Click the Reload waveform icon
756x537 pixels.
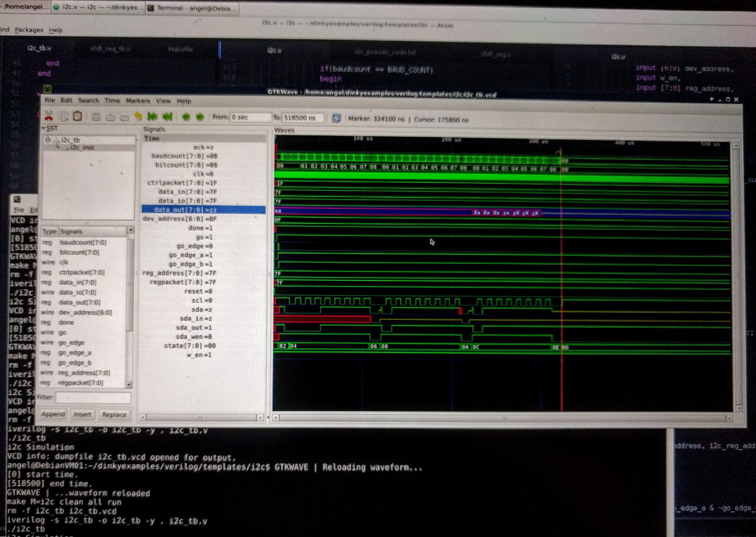336,118
